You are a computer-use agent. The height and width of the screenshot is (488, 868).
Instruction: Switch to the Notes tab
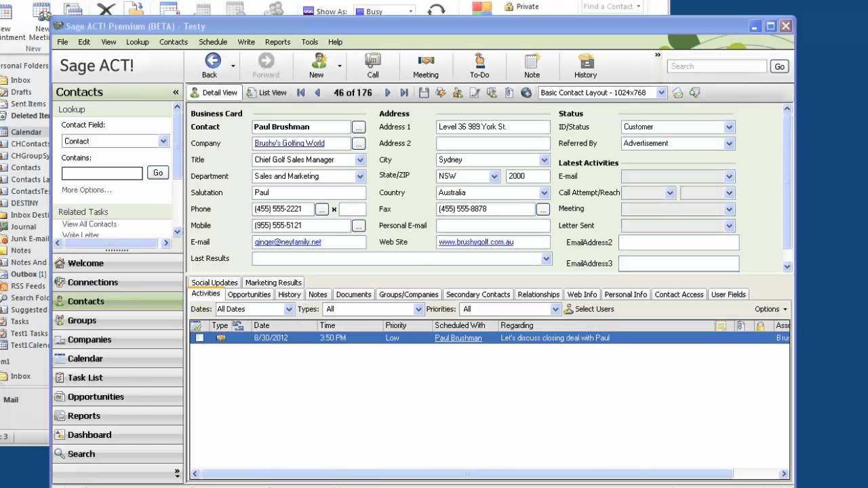click(318, 294)
